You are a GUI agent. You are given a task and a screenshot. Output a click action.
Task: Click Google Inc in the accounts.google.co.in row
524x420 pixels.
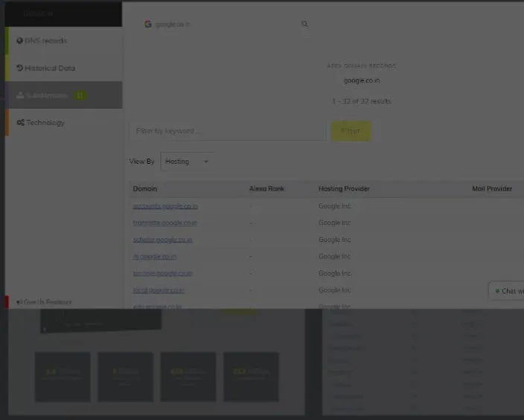point(334,206)
